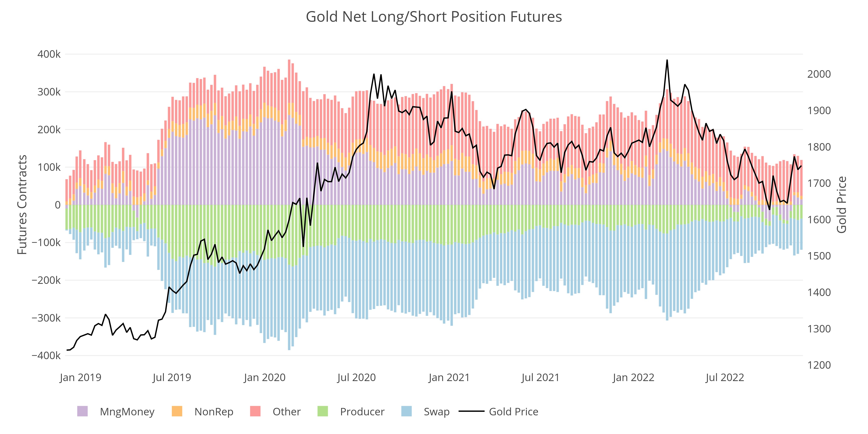Click the Jul 2020 x-axis tick label

(357, 377)
